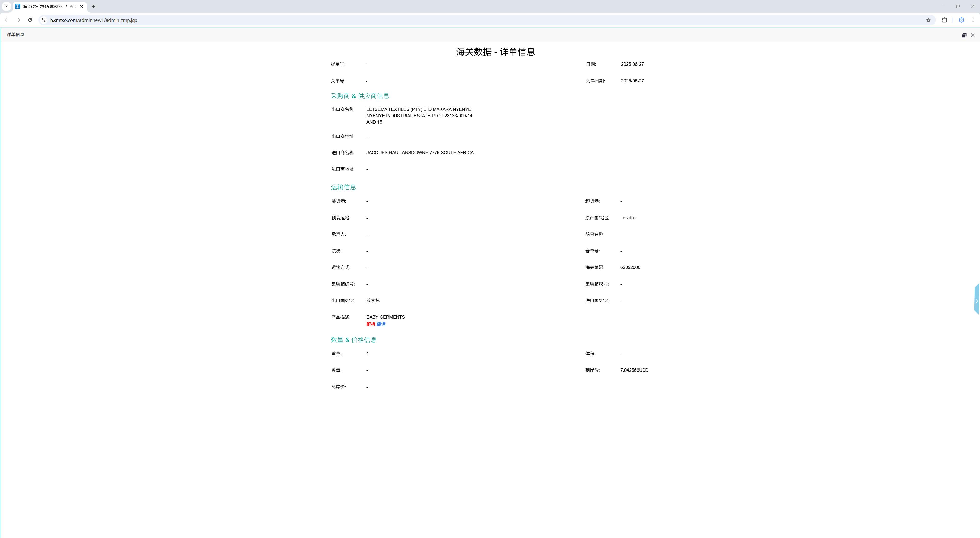Image resolution: width=980 pixels, height=538 pixels.
Task: Click the red 解析 link
Action: coord(371,324)
